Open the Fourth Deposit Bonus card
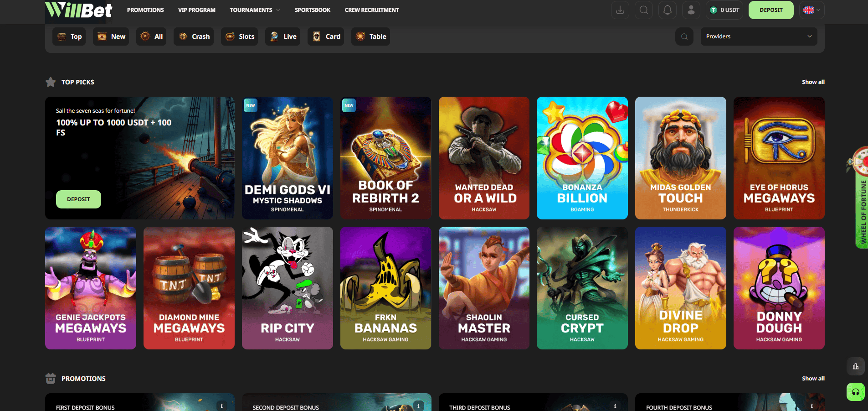The width and height of the screenshot is (868, 411). (x=730, y=402)
